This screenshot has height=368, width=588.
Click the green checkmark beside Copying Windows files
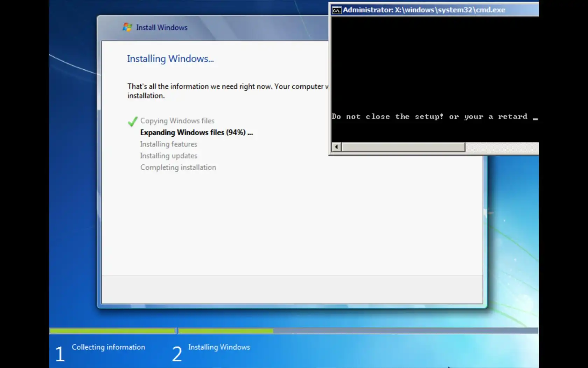(133, 122)
